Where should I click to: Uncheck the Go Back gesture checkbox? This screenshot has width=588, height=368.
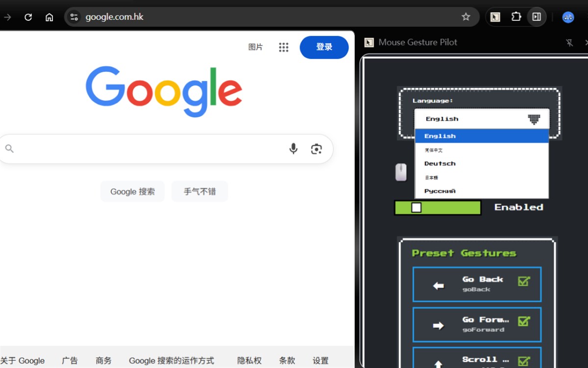pyautogui.click(x=524, y=281)
